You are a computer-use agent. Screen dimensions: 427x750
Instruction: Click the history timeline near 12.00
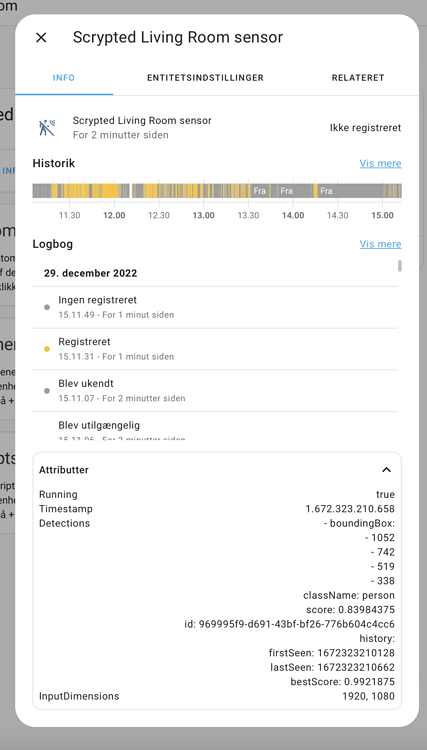click(x=114, y=191)
